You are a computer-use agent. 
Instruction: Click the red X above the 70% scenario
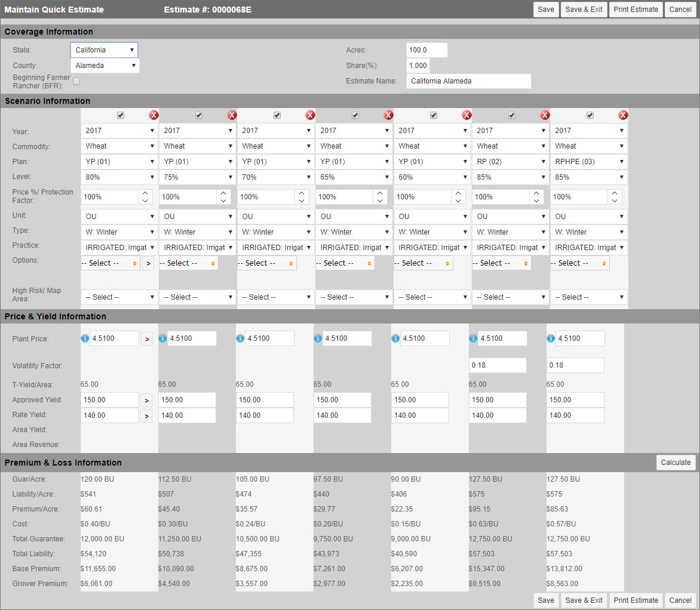[x=310, y=115]
